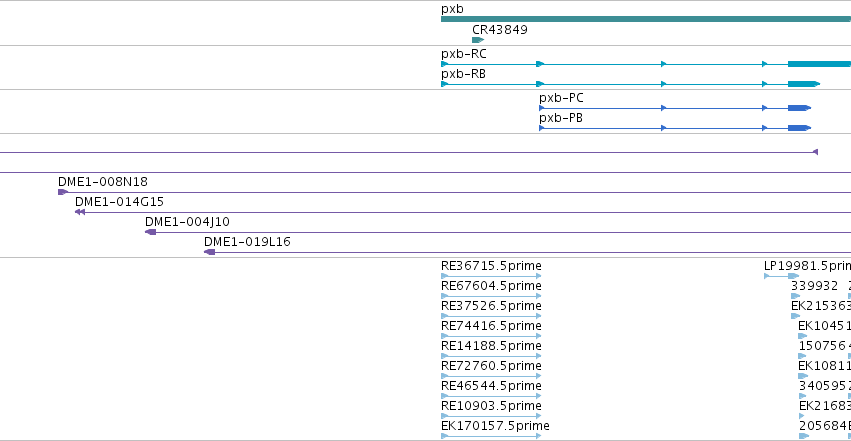
Task: Select the RE72760.5prime EST label
Action: (x=491, y=366)
